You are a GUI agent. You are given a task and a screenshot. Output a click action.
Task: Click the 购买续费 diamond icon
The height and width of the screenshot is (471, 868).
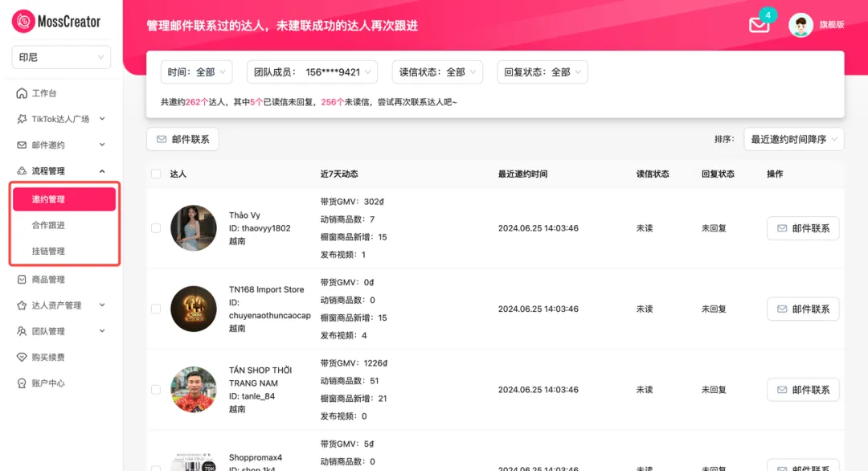[22, 357]
